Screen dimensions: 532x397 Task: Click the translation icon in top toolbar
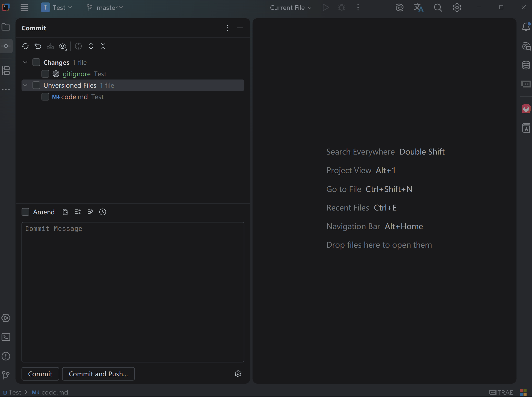click(418, 8)
